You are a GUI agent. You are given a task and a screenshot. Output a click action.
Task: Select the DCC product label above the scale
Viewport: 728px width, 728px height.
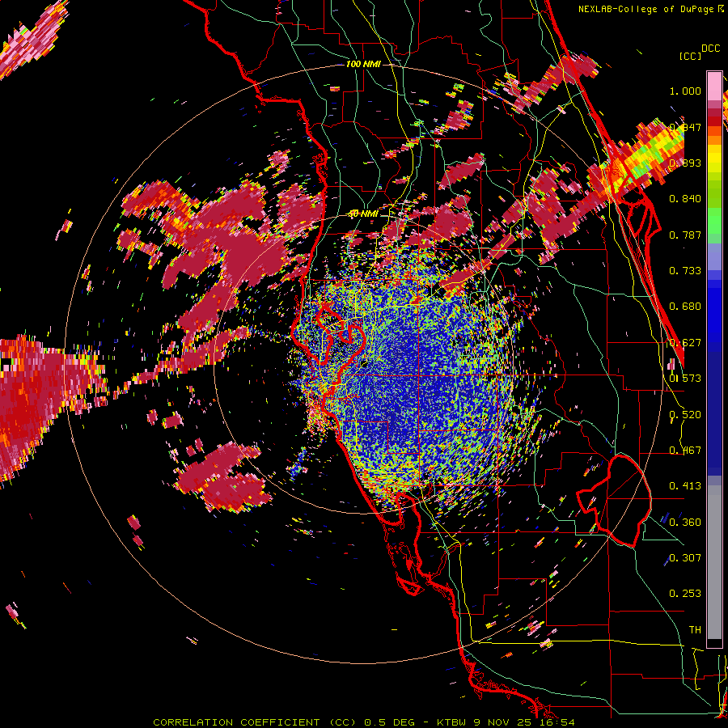710,48
